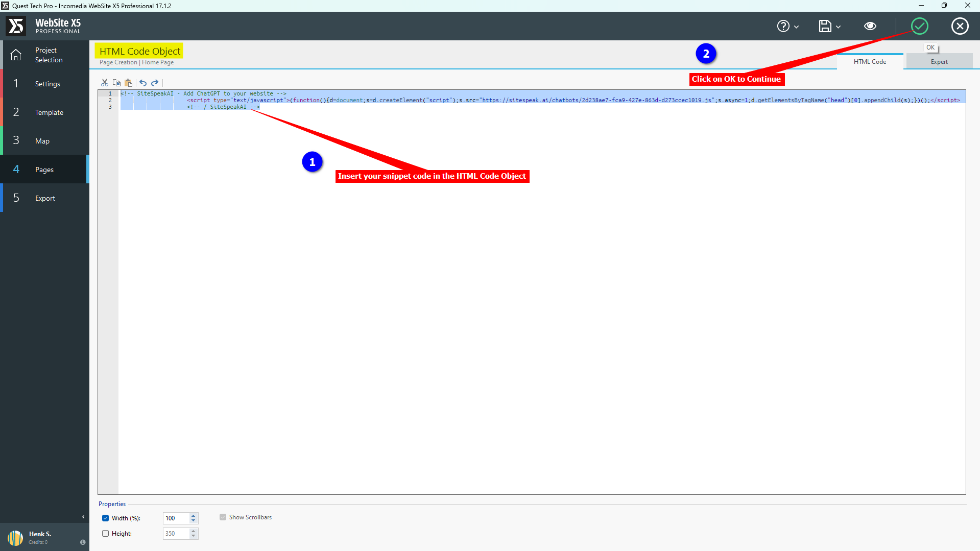Go to step 3 Map
The image size is (980, 551).
pos(45,140)
